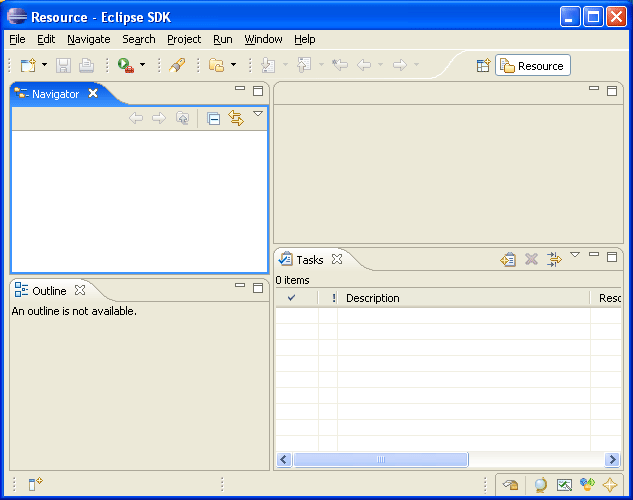
Task: Minimize the Tasks view
Action: coord(594,254)
